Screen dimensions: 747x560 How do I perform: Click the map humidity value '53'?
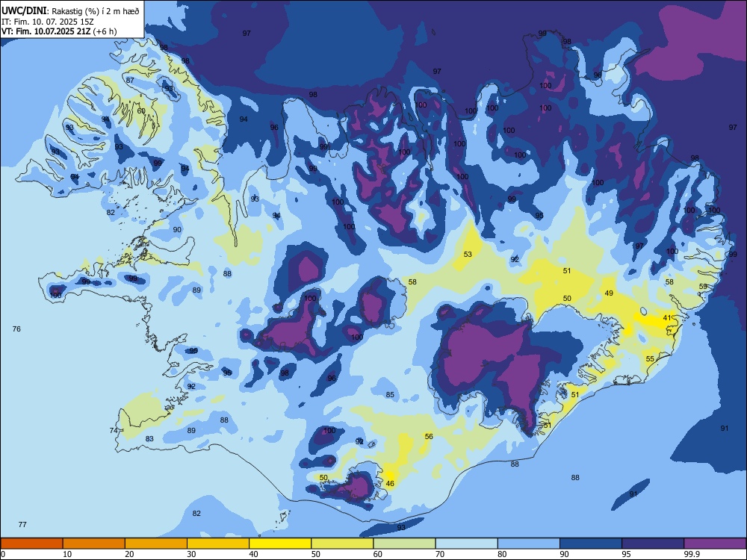[468, 255]
